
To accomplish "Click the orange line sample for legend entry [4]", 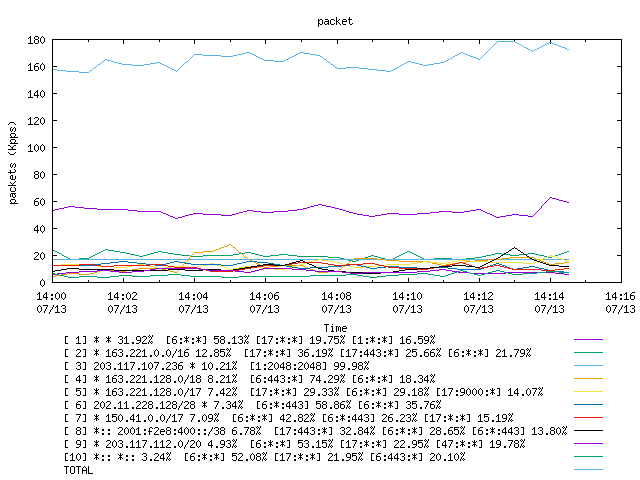I will [588, 379].
